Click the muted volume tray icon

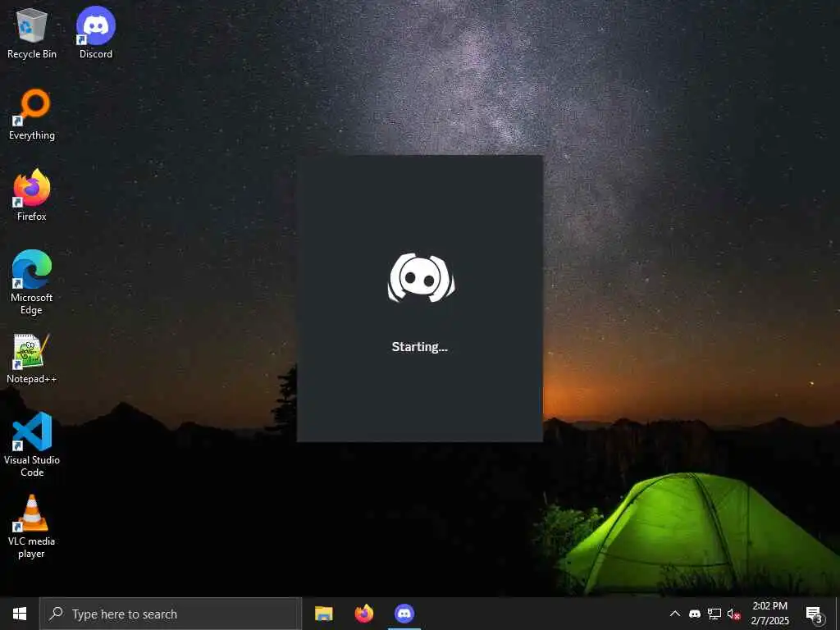coord(734,614)
